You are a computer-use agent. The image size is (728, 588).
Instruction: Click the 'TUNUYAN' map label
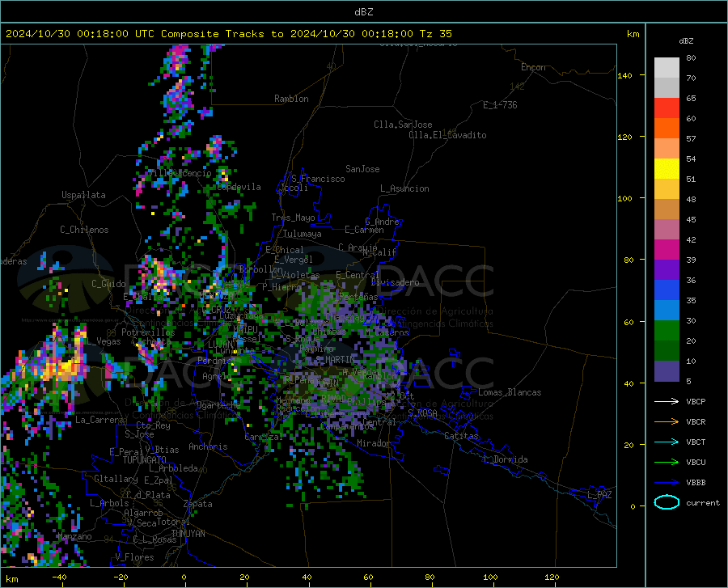pos(188,534)
